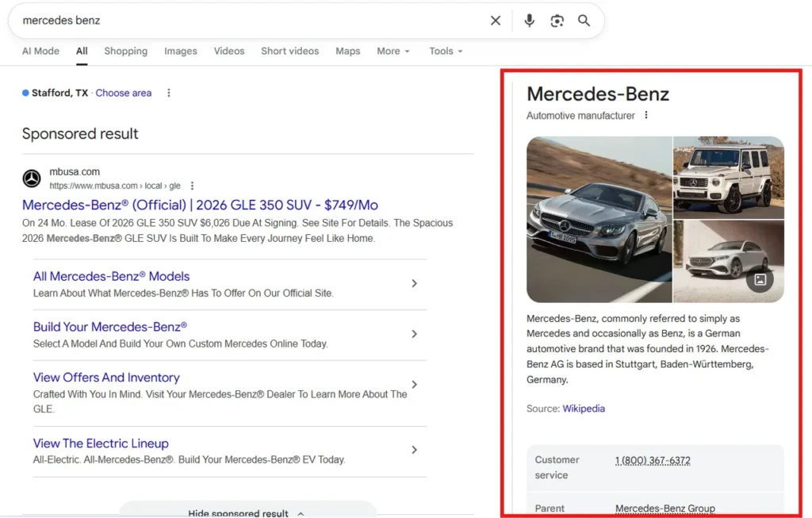Open the 2026 GLE 350 SUV ad headline
This screenshot has width=812, height=518.
coord(200,205)
